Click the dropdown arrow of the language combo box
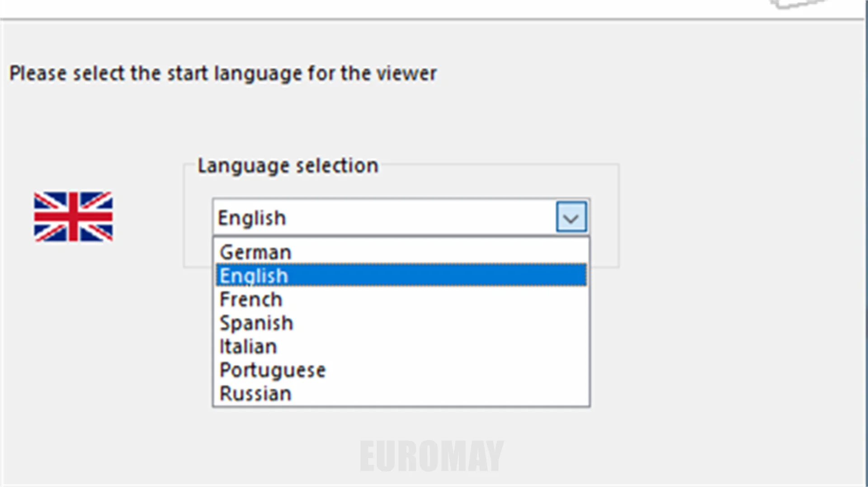868x487 pixels. click(571, 218)
